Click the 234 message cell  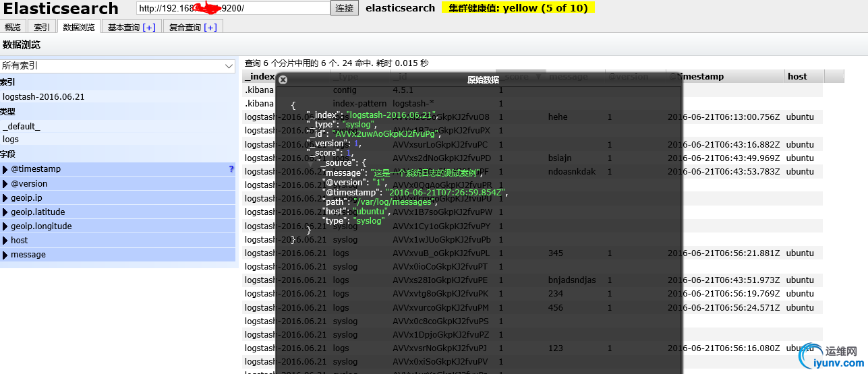555,293
